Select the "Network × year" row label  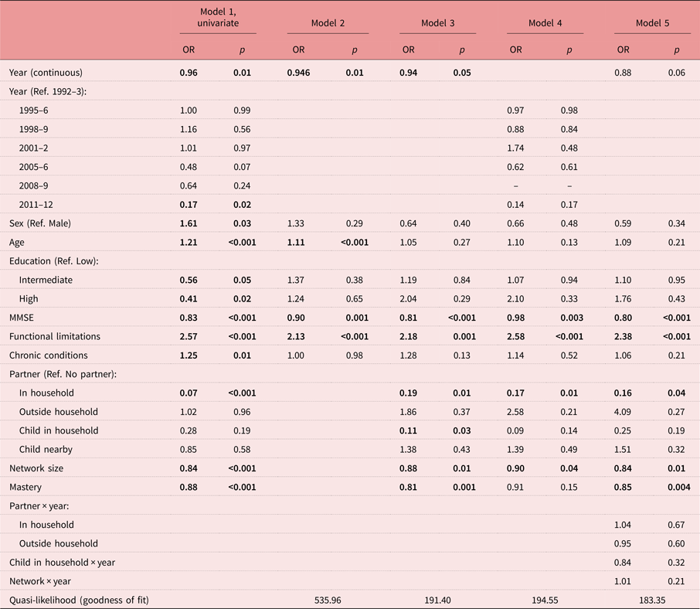click(43, 581)
